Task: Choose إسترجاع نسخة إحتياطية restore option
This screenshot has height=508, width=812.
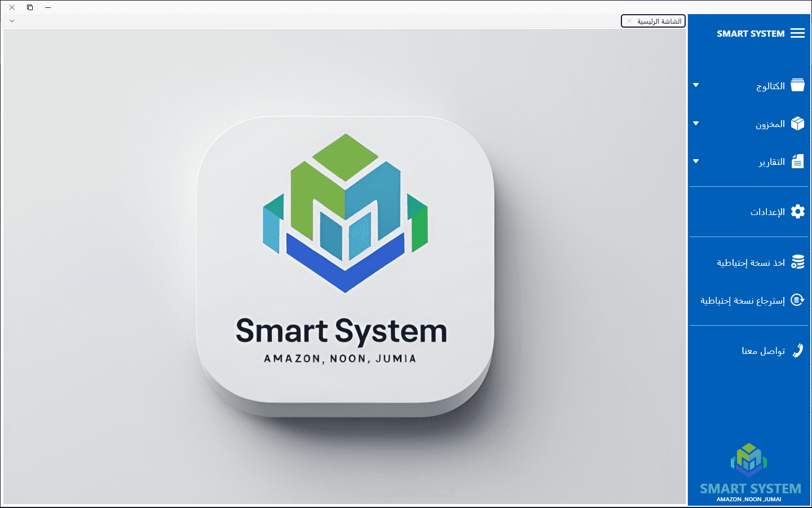Action: pos(749,300)
